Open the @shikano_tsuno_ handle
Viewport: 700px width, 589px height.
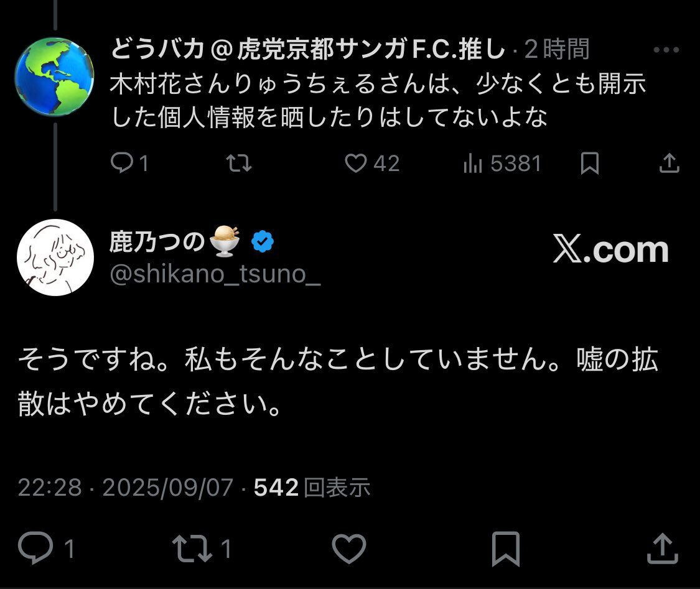215,274
